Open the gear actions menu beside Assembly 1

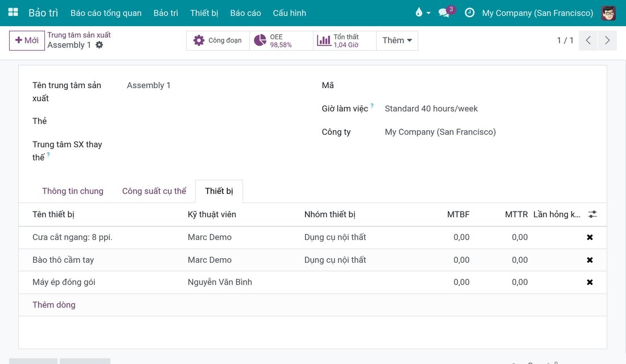[100, 45]
